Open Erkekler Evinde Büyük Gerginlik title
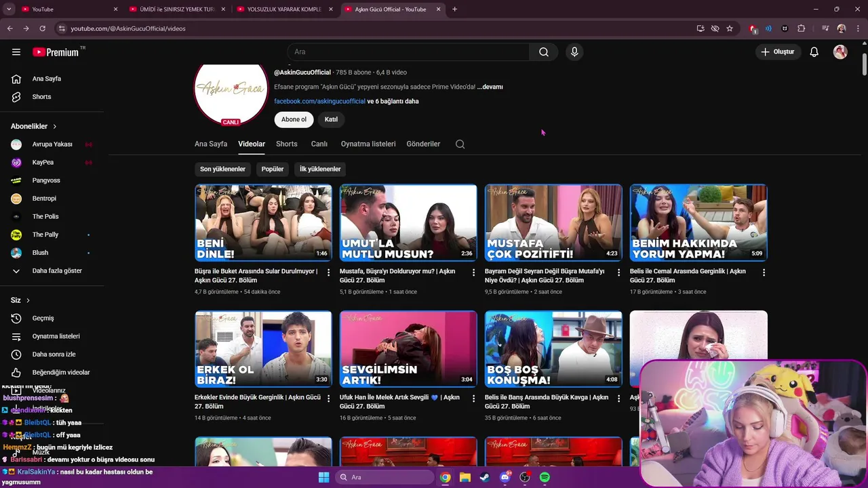This screenshot has height=488, width=868. pos(258,402)
